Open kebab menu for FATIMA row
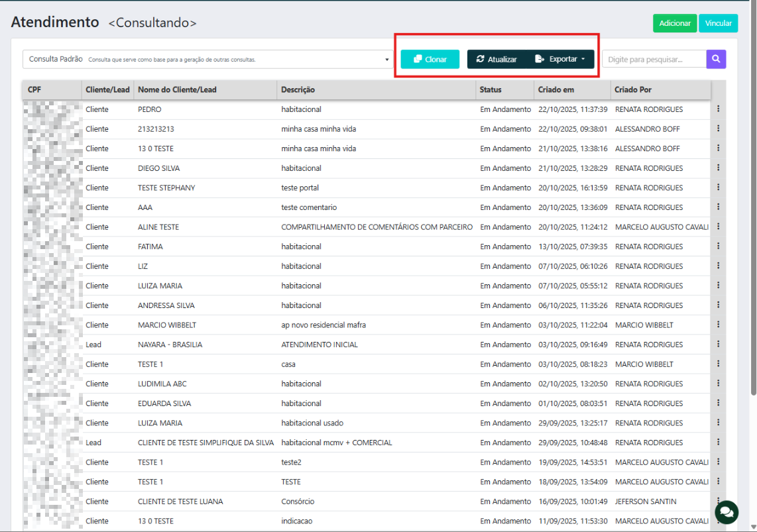 718,246
